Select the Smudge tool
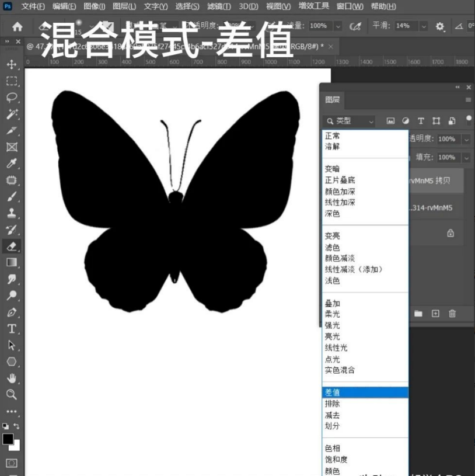Viewport: 475px width, 476px height. click(x=12, y=279)
